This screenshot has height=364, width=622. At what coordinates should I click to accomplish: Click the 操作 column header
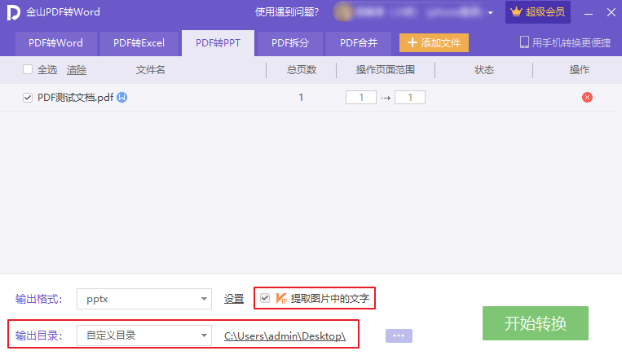tap(579, 70)
